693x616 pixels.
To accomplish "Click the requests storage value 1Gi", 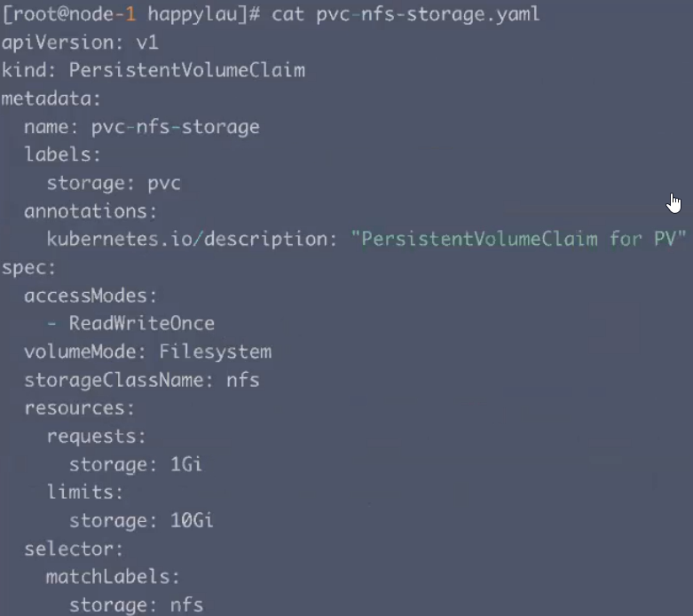I will click(186, 465).
